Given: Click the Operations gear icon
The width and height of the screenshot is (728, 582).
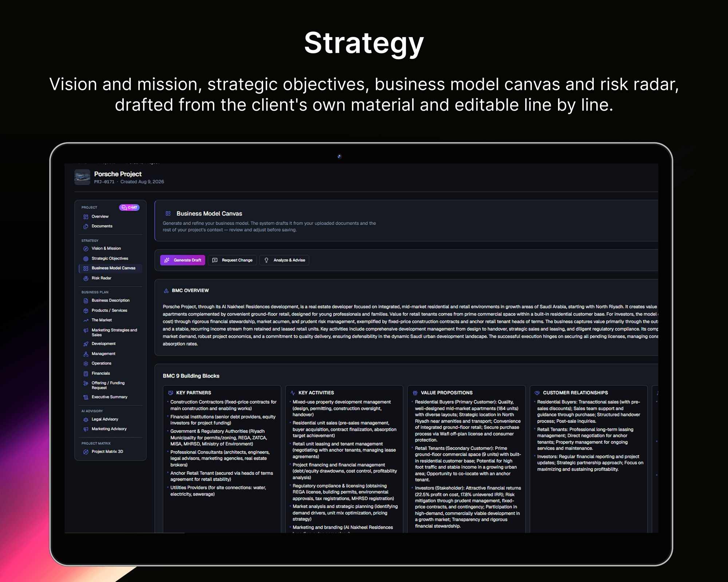Looking at the screenshot, I should tap(86, 364).
